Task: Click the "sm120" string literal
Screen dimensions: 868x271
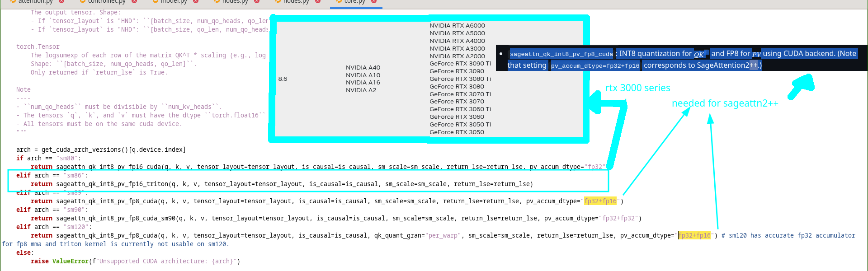Action: coord(77,227)
